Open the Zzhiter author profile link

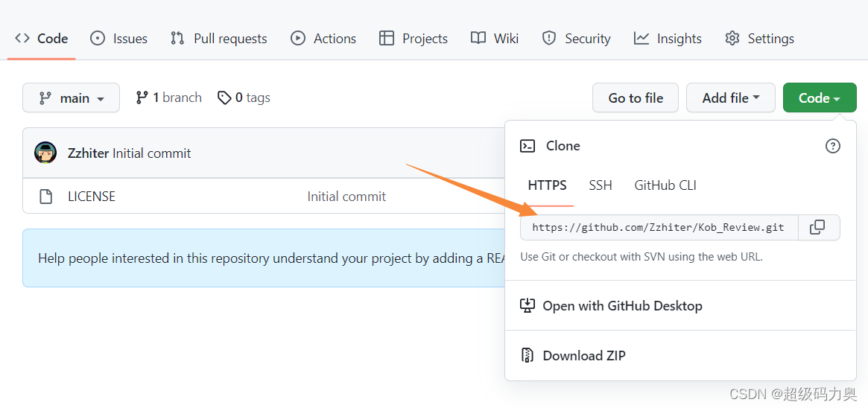(88, 153)
